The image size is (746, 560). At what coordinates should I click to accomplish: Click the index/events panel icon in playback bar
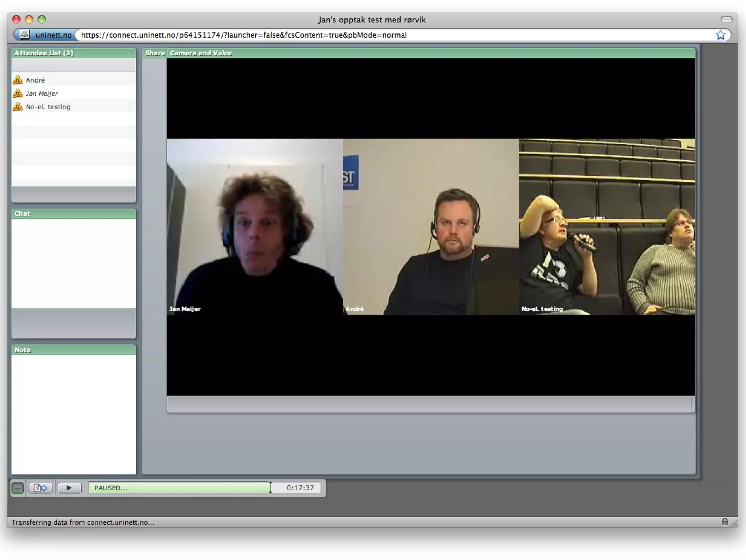40,487
